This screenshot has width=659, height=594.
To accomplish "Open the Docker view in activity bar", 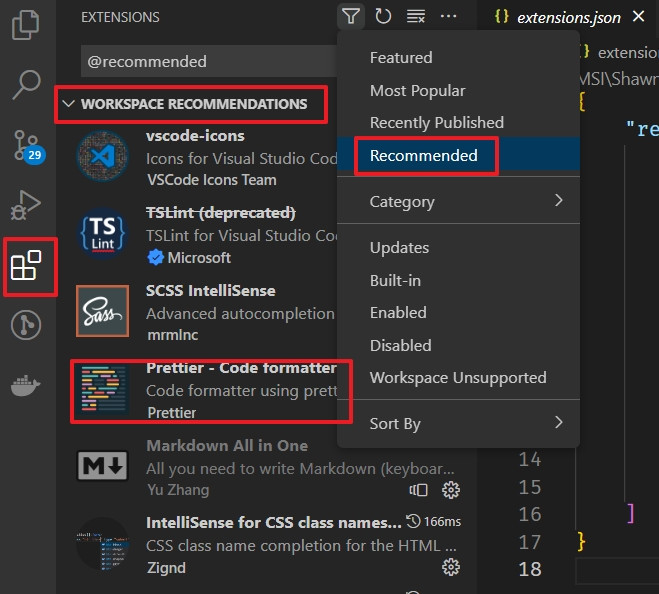I will 25,385.
